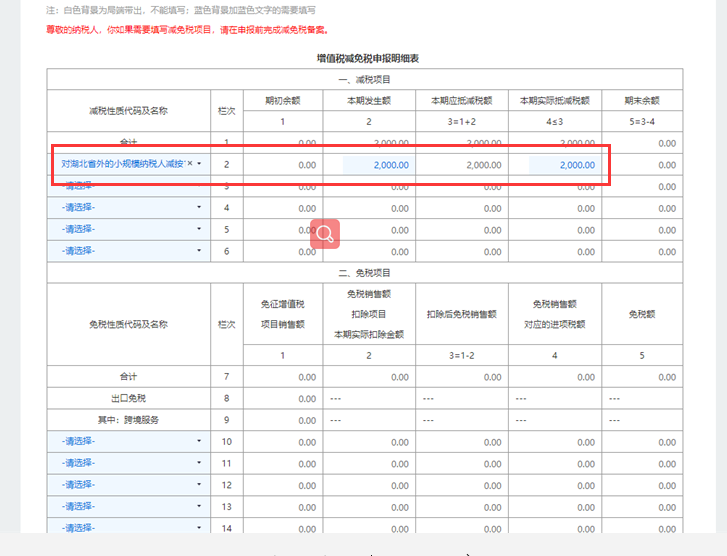Viewport: 727px width, 556px height.
Task: Click the 期末余额 column header
Action: pyautogui.click(x=642, y=101)
